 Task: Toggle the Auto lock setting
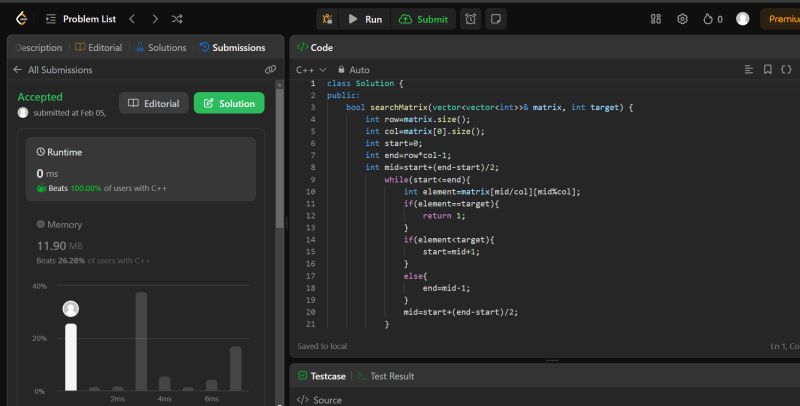[x=353, y=70]
